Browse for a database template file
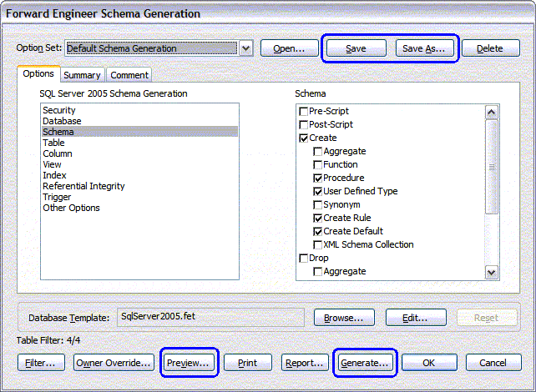 (344, 318)
